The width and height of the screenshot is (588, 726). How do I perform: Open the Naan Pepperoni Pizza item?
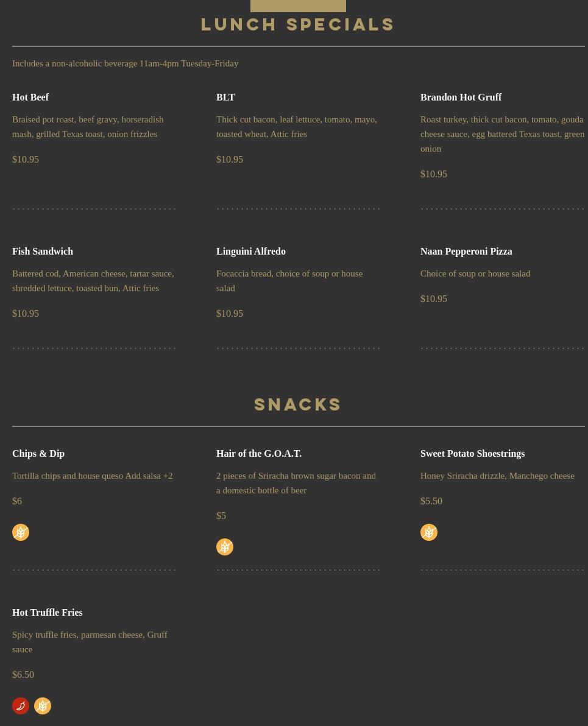click(x=466, y=252)
